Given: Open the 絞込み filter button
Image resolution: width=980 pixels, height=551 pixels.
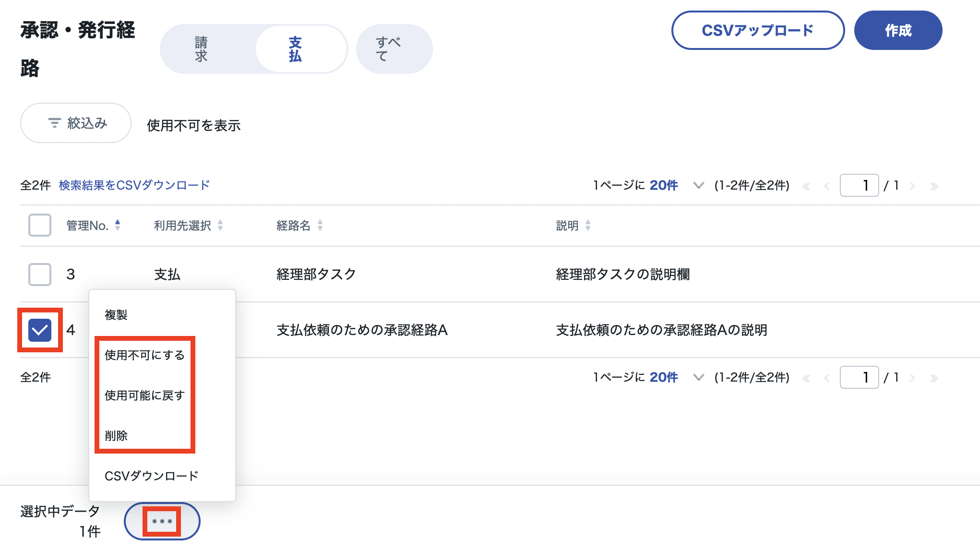Looking at the screenshot, I should tap(76, 123).
